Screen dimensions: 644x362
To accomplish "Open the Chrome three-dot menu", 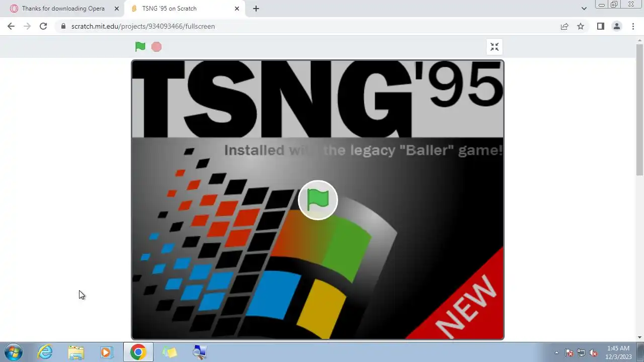I will [633, 26].
